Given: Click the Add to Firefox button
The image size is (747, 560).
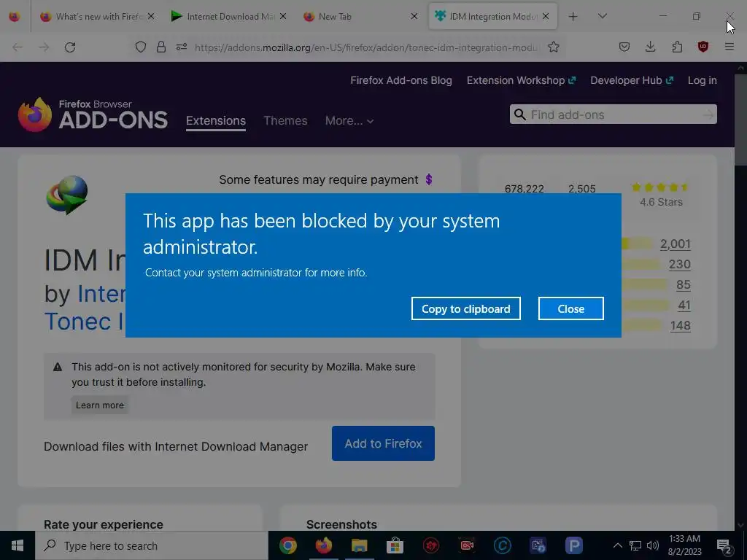Looking at the screenshot, I should (x=383, y=443).
